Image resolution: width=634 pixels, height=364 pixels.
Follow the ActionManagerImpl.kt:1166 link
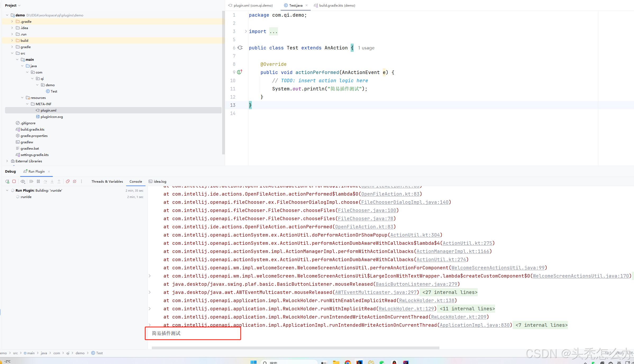pos(453,251)
